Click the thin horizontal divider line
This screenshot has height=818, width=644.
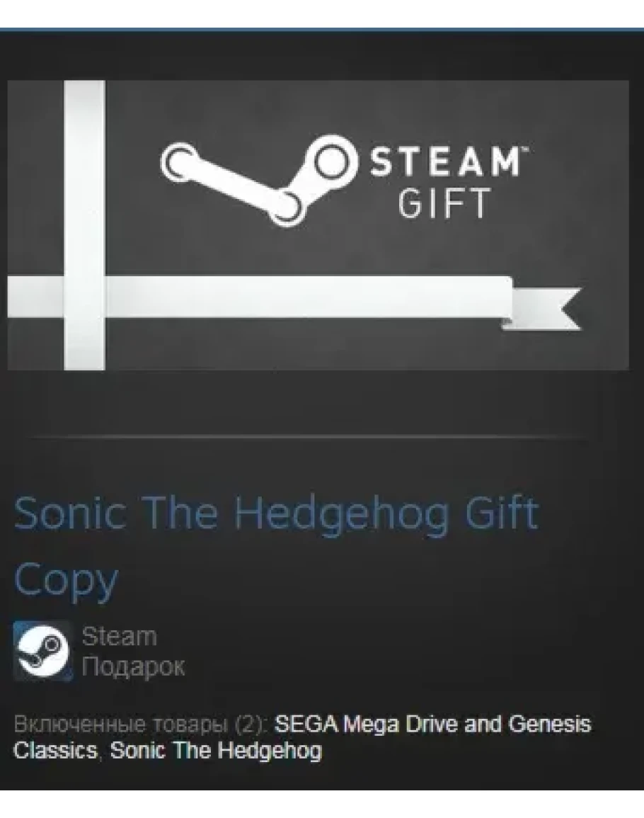pyautogui.click(x=310, y=437)
